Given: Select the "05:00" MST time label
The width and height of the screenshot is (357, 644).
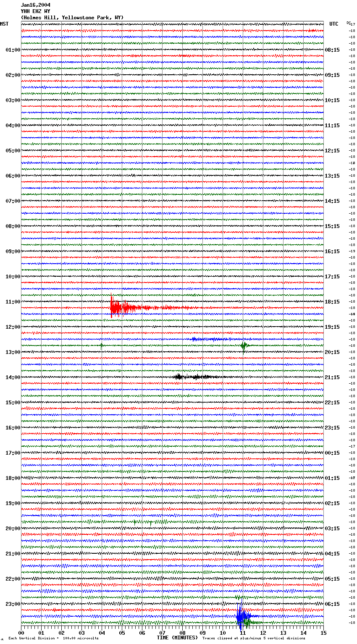Looking at the screenshot, I should 13,151.
